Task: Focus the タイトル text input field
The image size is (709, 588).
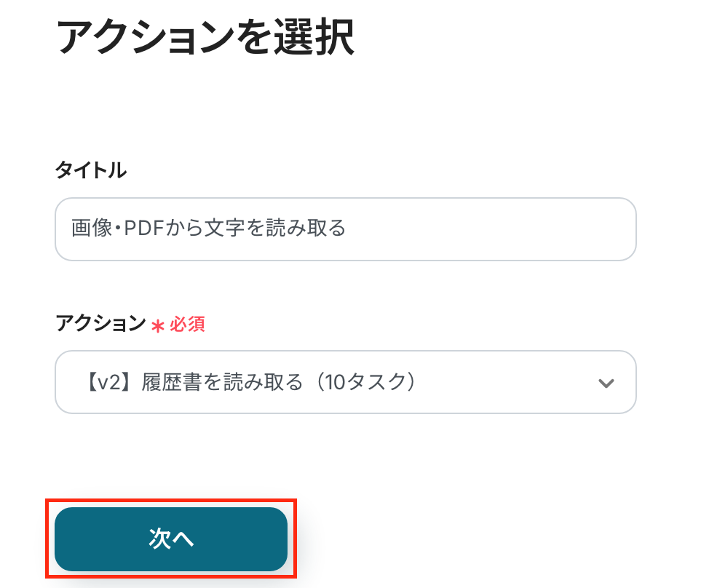Action: pyautogui.click(x=345, y=229)
